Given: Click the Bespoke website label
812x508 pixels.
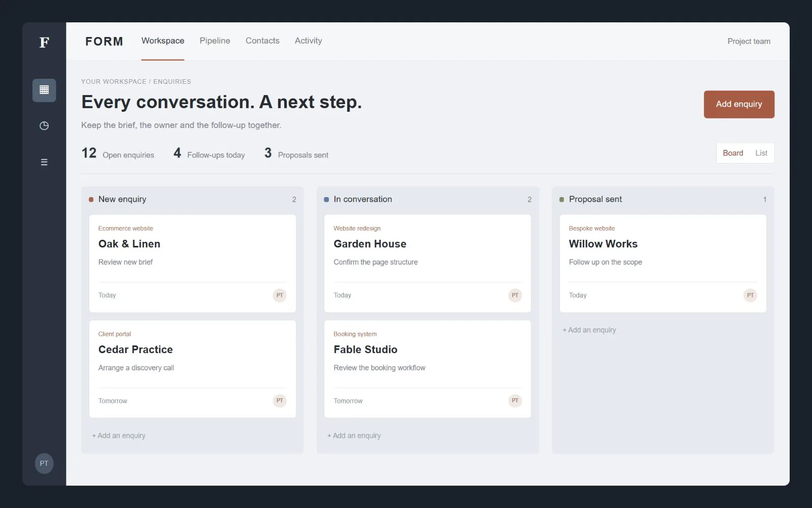Looking at the screenshot, I should point(592,229).
